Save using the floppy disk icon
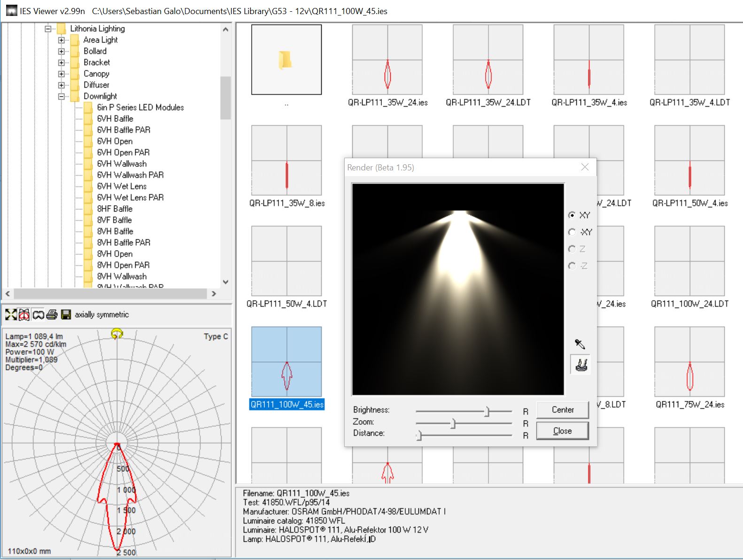 click(x=66, y=315)
